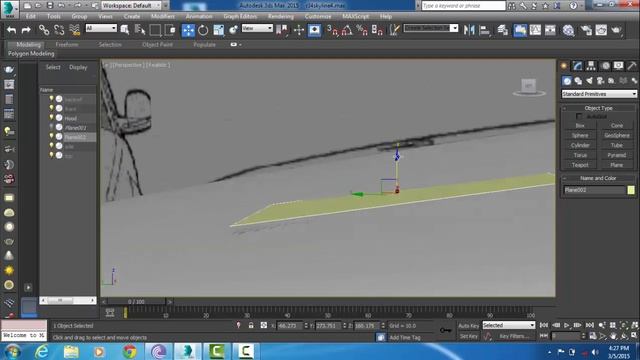Open the Material Editor icon
Viewport: 640px width, 360px height.
(x=568, y=30)
